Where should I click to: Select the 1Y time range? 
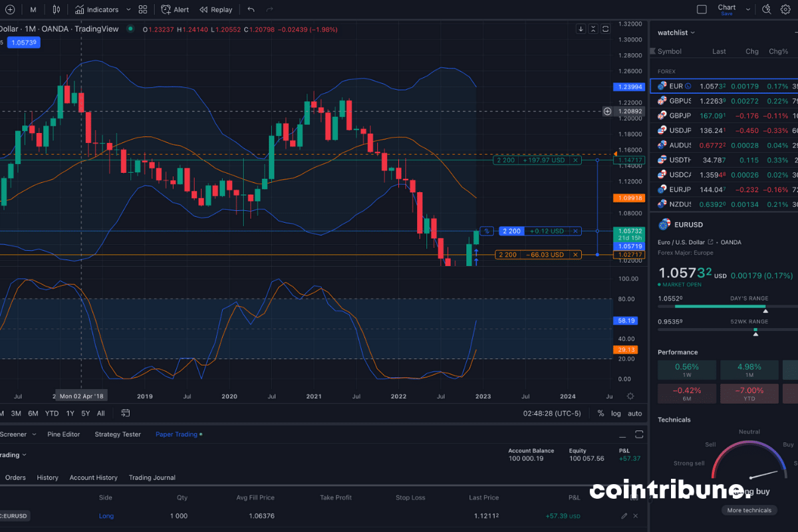pyautogui.click(x=68, y=413)
